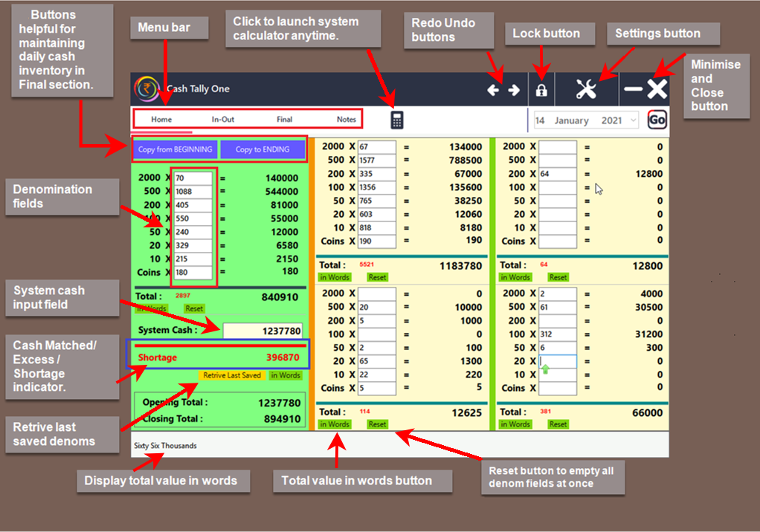Minimise the Cash Tally One window
Viewport: 760px width, 532px height.
click(x=633, y=88)
